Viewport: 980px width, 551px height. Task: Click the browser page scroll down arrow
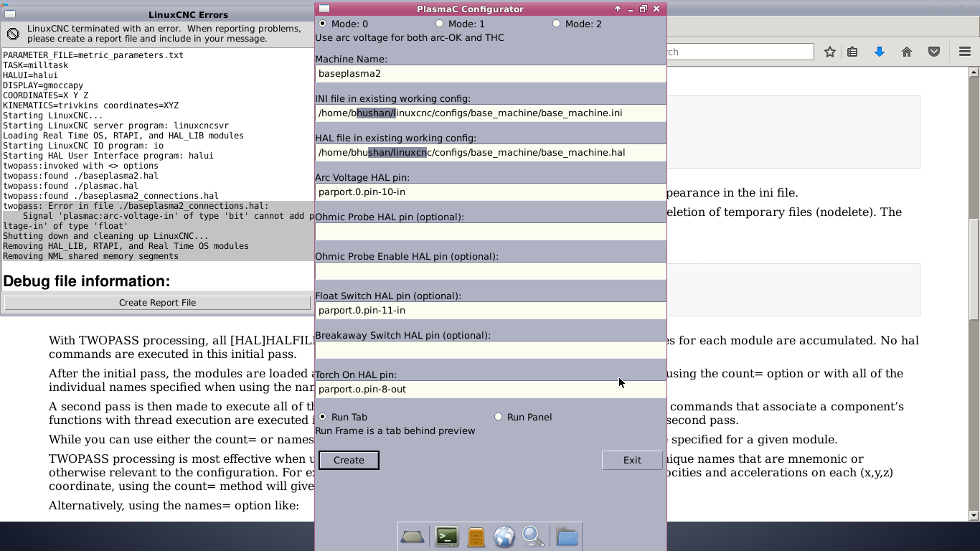click(974, 515)
